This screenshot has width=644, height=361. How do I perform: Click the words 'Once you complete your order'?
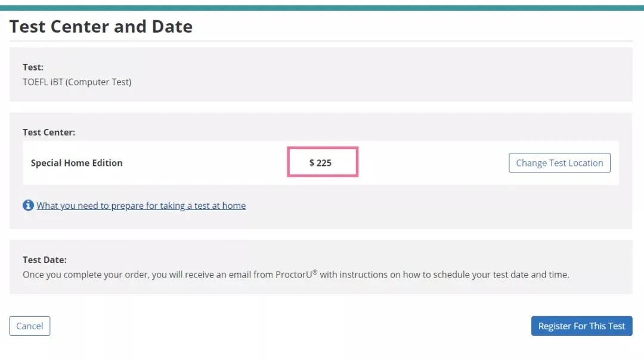pyautogui.click(x=85, y=274)
